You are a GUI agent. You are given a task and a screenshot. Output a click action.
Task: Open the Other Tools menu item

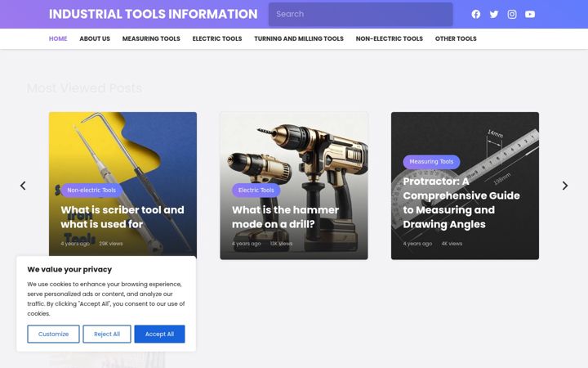456,38
